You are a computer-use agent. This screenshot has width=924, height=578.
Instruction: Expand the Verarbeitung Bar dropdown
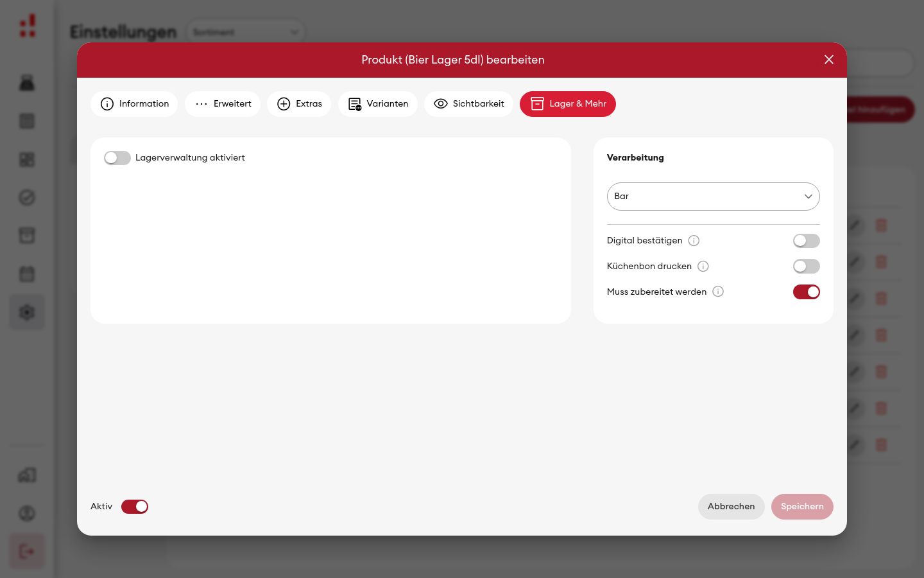(x=714, y=197)
